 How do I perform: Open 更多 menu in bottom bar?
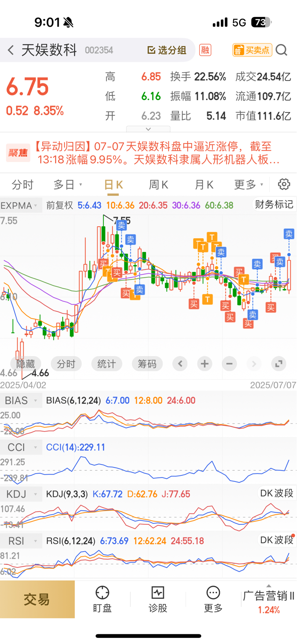pyautogui.click(x=213, y=599)
